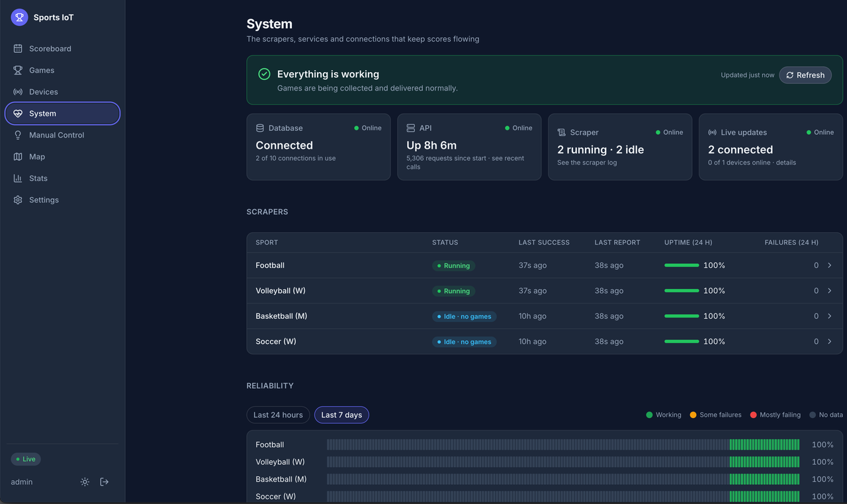Open the scraper log link
Viewport: 847px width, 504px height.
(x=587, y=163)
